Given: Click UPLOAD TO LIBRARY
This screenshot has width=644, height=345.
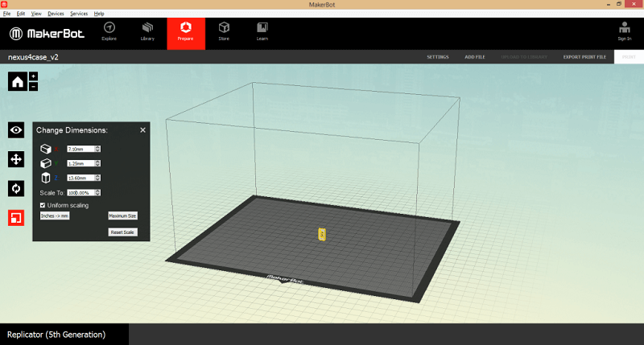Looking at the screenshot, I should pos(524,57).
